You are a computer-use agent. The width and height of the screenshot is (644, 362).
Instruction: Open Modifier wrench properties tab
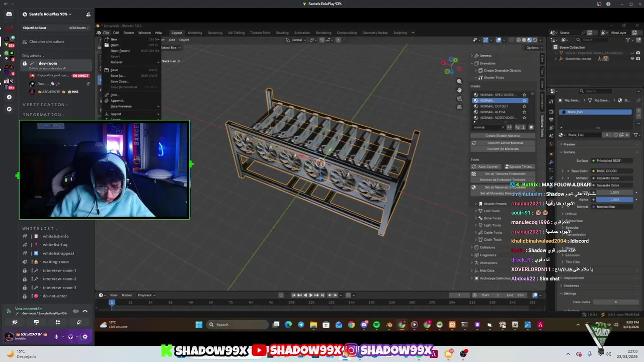[x=552, y=161]
